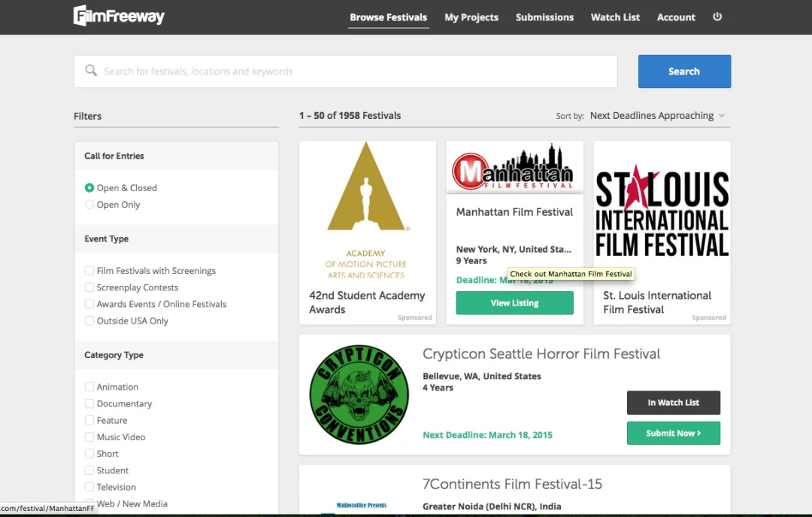This screenshot has height=517, width=812.
Task: Click the FilmFreeway logo
Action: [119, 16]
